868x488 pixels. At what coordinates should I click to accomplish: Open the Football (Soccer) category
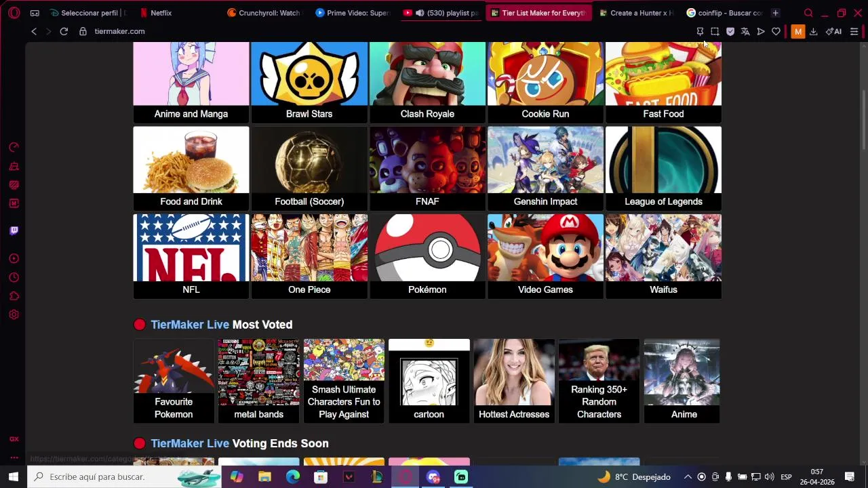coord(309,168)
